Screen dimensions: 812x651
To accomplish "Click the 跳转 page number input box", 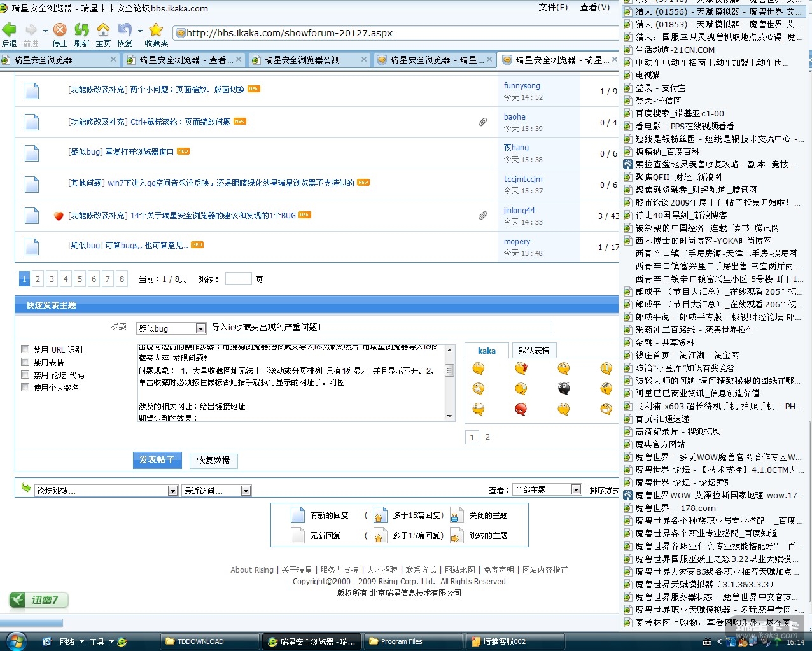I will click(x=239, y=279).
